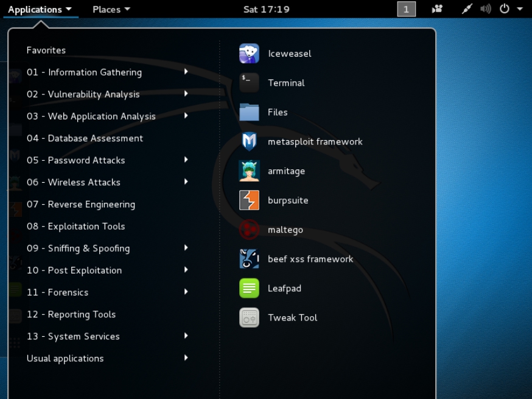Open armitage
This screenshot has height=399, width=532.
point(286,171)
